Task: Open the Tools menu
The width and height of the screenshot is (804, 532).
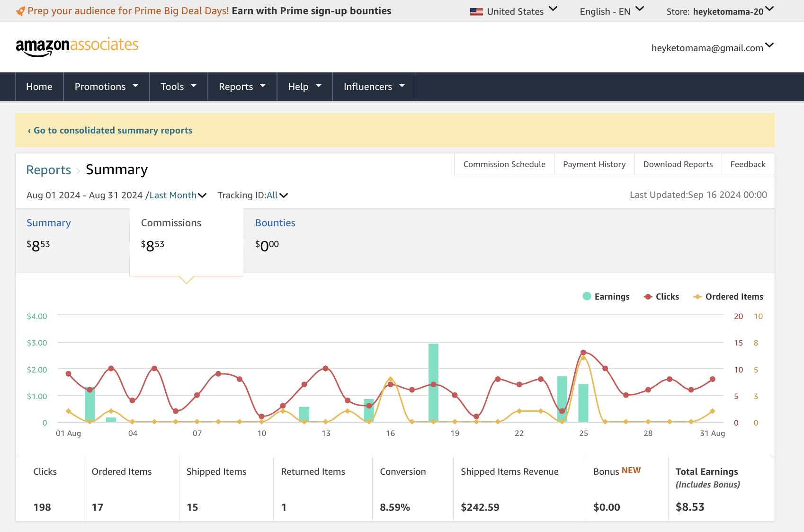Action: coord(179,87)
